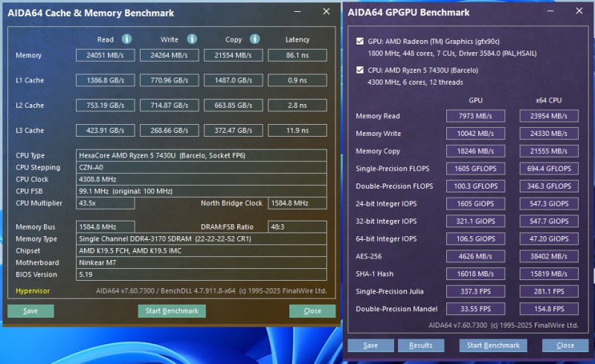595x364 pixels.
Task: Click CPU 64-bit Integer IOPS 47.20 GIOPS
Action: (x=549, y=239)
